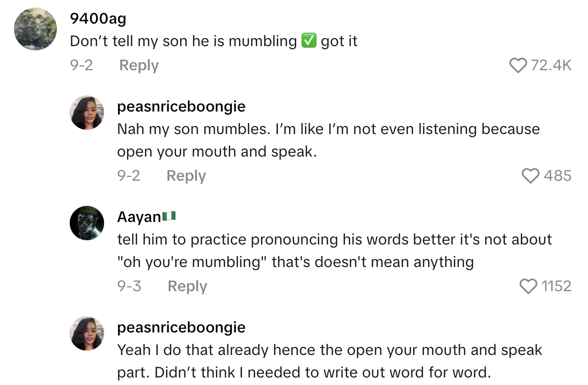This screenshot has height=385, width=588.
Task: Tap the 485 like count
Action: (x=558, y=175)
